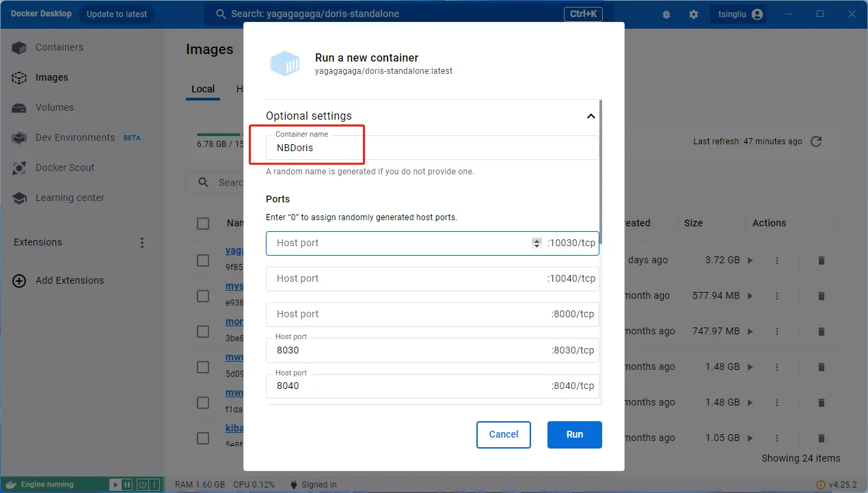The width and height of the screenshot is (868, 493).
Task: Click the Container name field
Action: click(x=432, y=148)
